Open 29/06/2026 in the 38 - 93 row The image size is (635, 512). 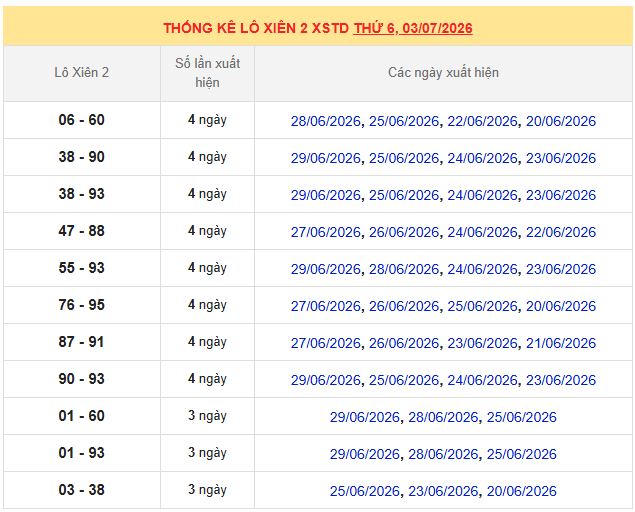[326, 195]
